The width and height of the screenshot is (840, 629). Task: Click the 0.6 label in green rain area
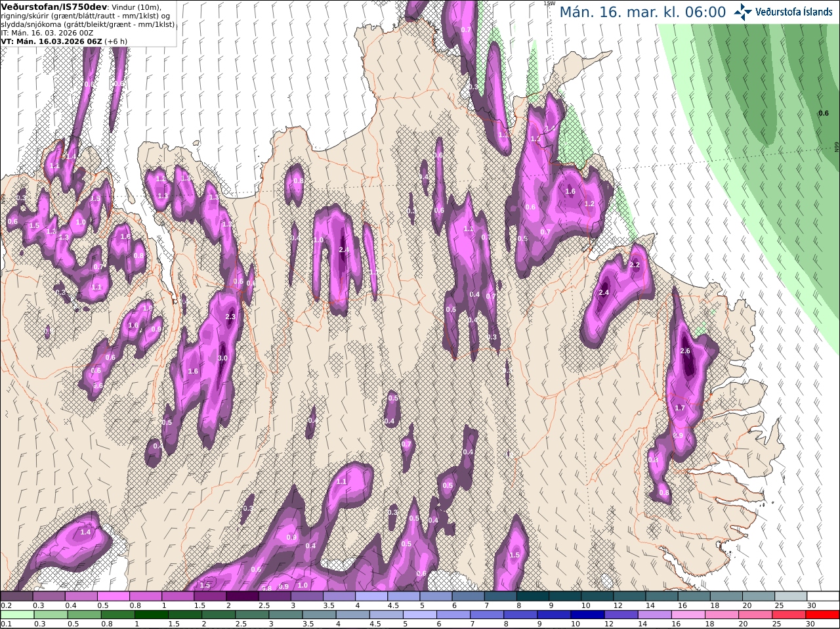pos(824,113)
